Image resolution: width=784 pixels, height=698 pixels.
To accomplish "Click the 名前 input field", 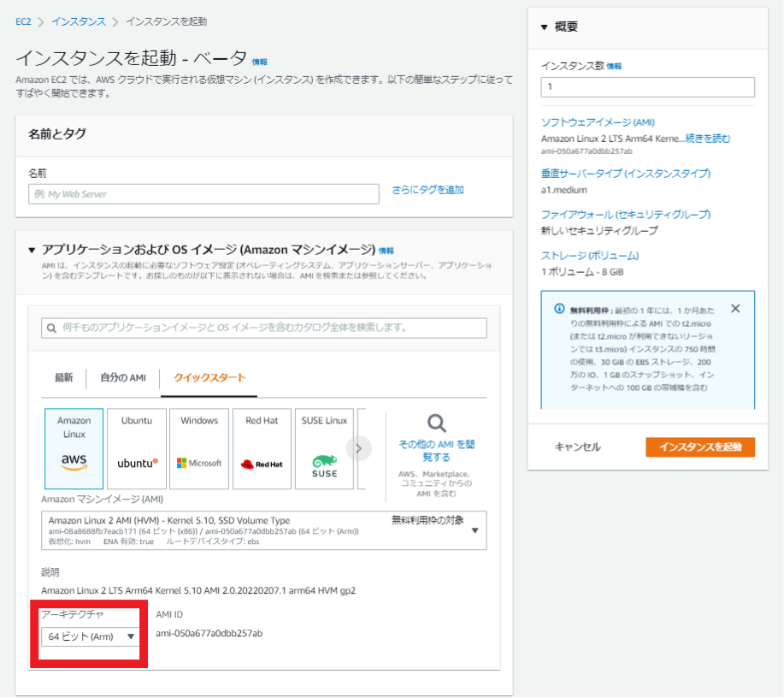I will click(203, 194).
